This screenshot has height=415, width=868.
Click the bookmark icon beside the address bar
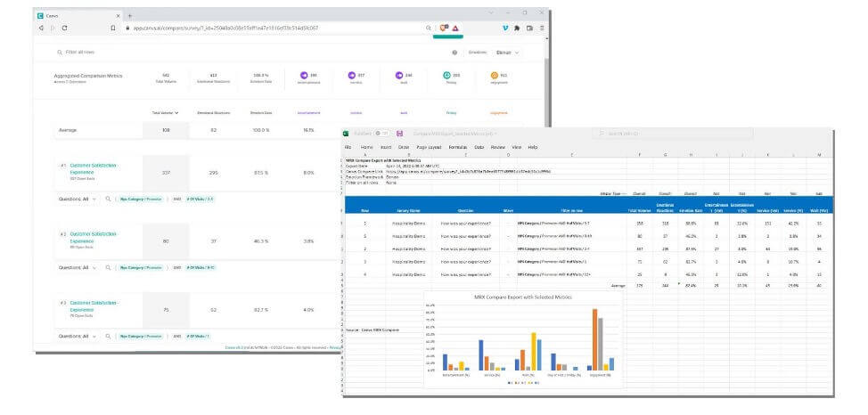pyautogui.click(x=113, y=28)
